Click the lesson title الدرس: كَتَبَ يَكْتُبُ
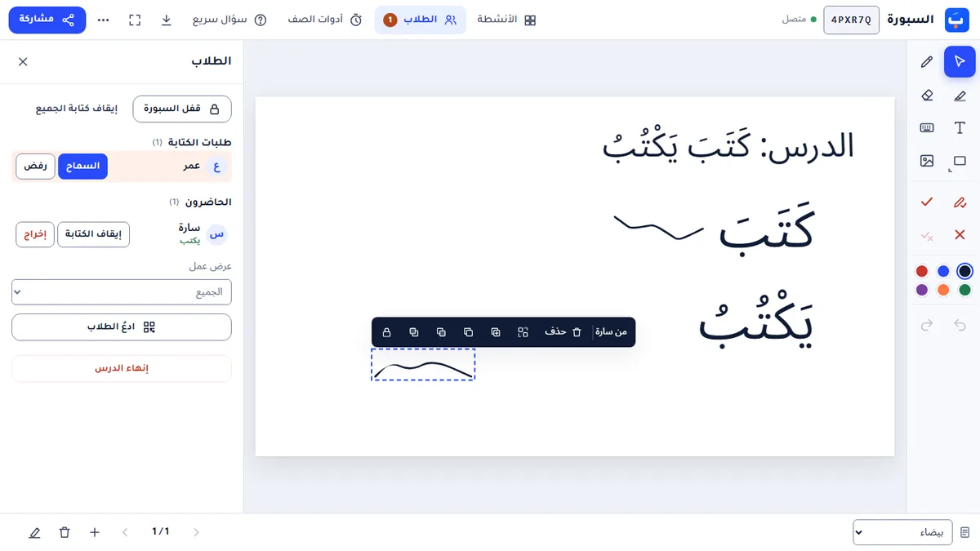This screenshot has width=980, height=551. click(x=728, y=145)
